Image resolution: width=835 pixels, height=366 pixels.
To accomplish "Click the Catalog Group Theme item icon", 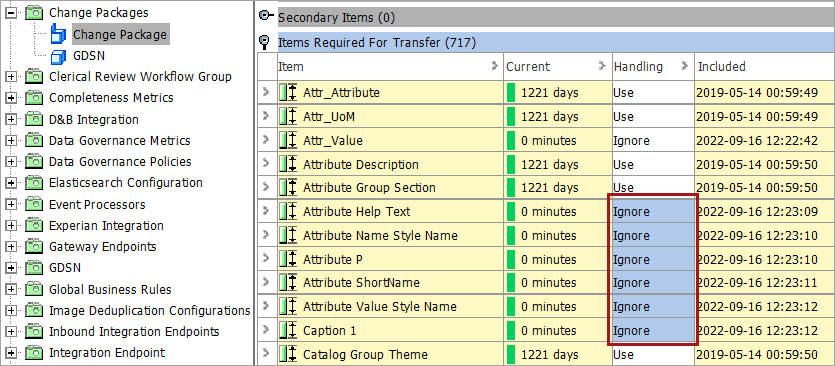I will (x=288, y=354).
